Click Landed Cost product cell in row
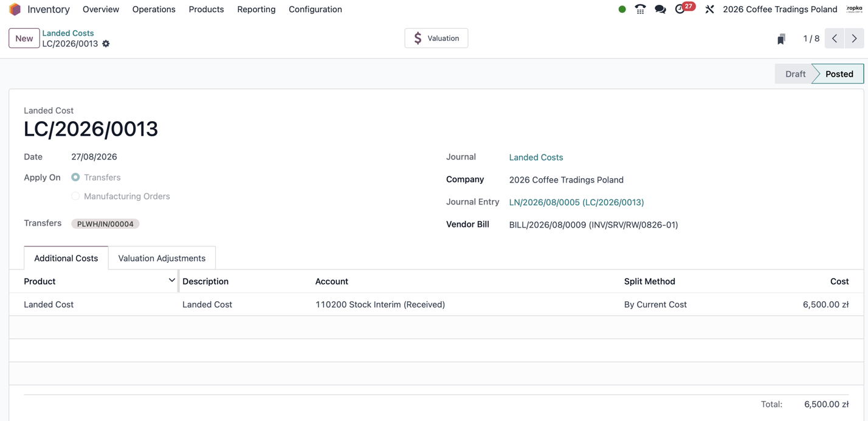 pyautogui.click(x=49, y=304)
